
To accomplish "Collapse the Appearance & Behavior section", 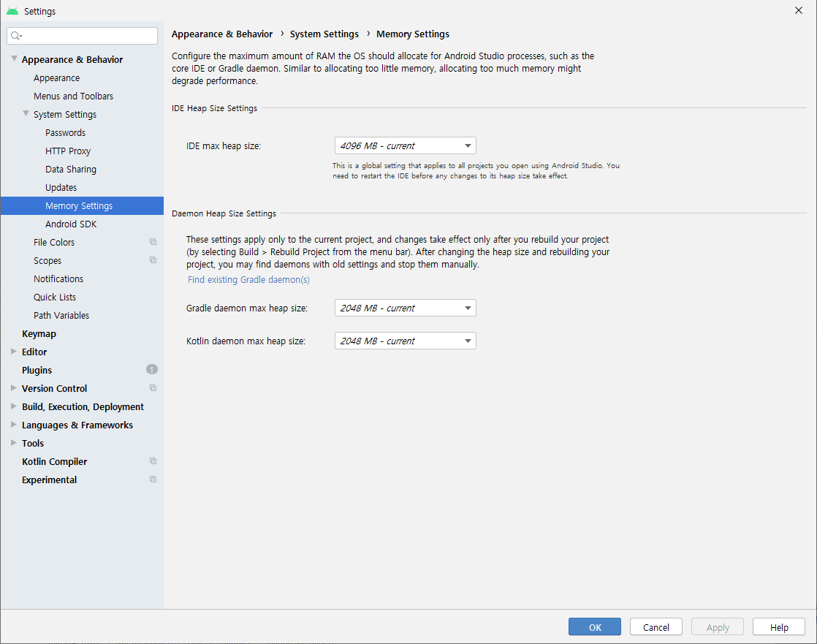I will pyautogui.click(x=14, y=59).
